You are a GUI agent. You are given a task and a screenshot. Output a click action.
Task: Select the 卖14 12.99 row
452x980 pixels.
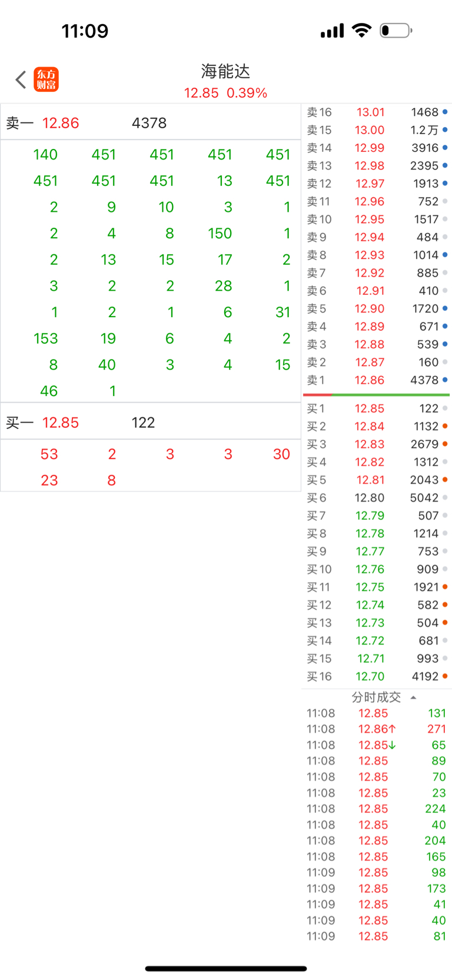click(377, 148)
